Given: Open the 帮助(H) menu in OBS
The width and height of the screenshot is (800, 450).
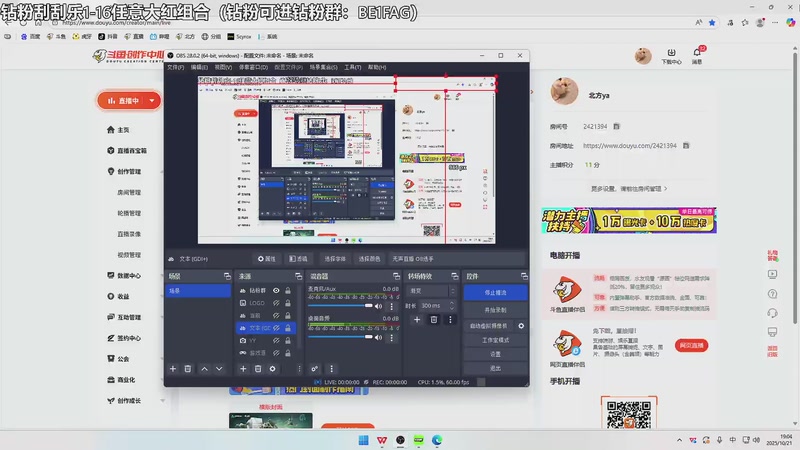Looking at the screenshot, I should pos(377,67).
